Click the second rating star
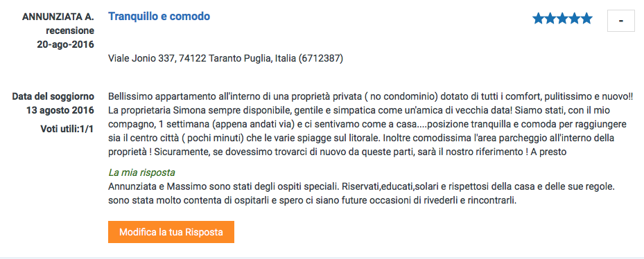 [x=550, y=19]
